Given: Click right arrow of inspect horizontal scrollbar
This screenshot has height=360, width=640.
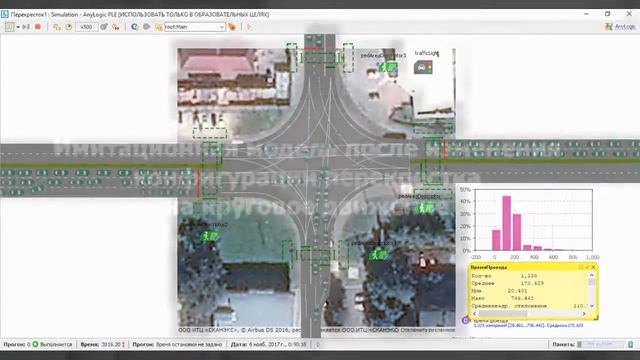Looking at the screenshot, I should coord(584,313).
